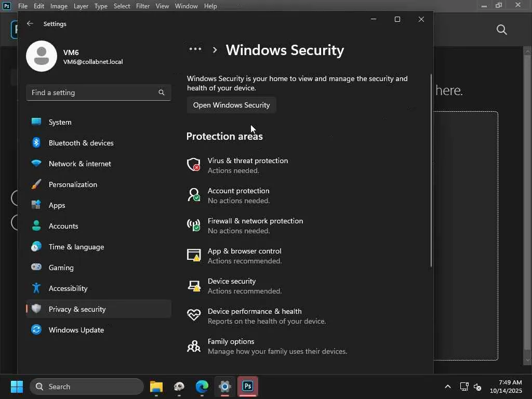Screen dimensions: 532x399
Task: Open Device security
Action: click(x=245, y=286)
